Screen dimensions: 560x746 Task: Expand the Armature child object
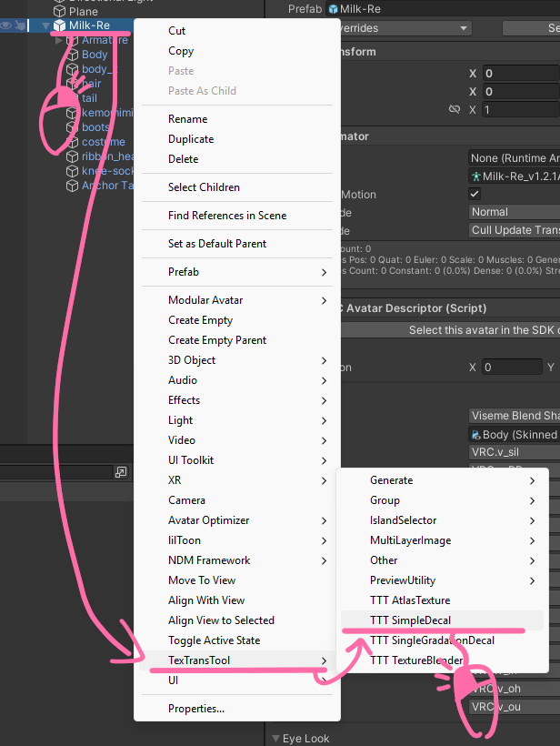pyautogui.click(x=59, y=40)
